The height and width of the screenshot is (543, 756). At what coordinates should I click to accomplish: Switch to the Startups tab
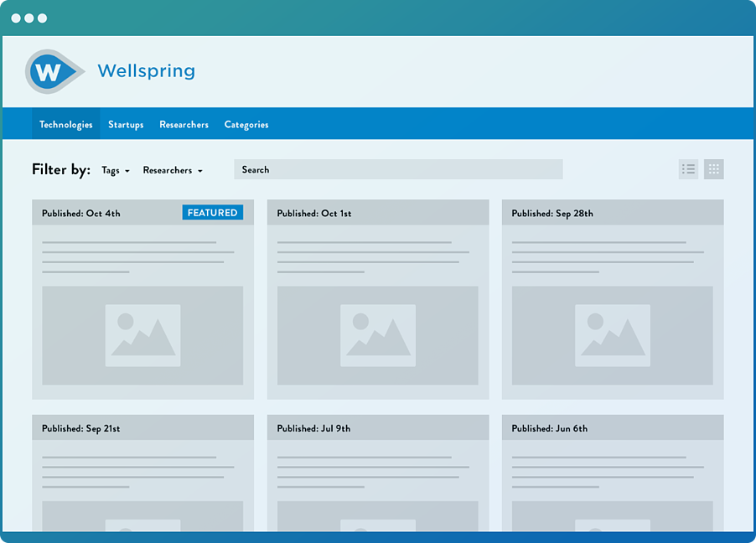(126, 123)
